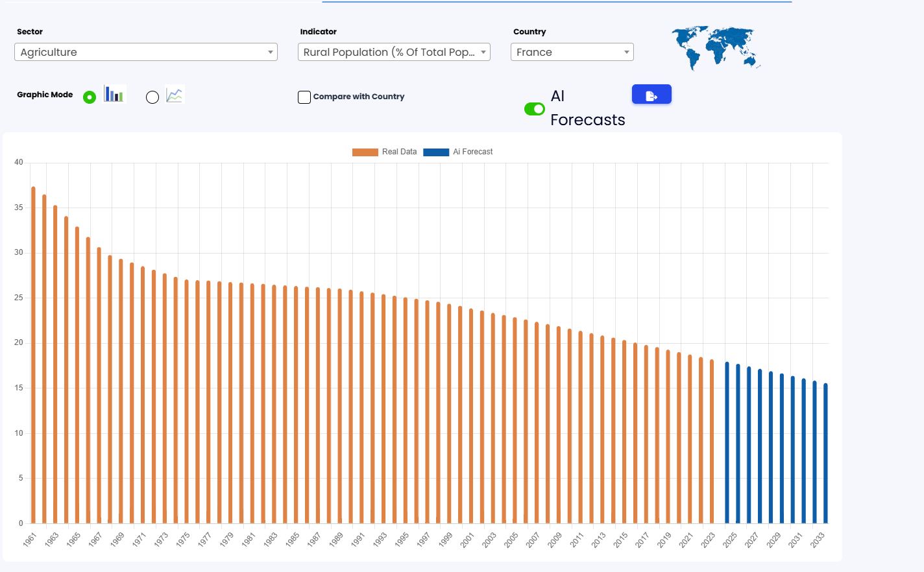
Task: Click the Ai Forecast legend label
Action: pos(472,152)
